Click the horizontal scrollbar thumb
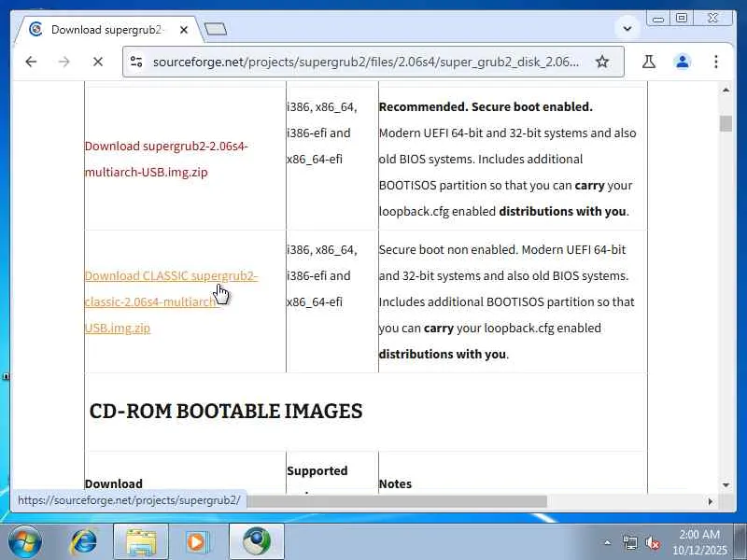This screenshot has width=747, height=560. coord(398,501)
